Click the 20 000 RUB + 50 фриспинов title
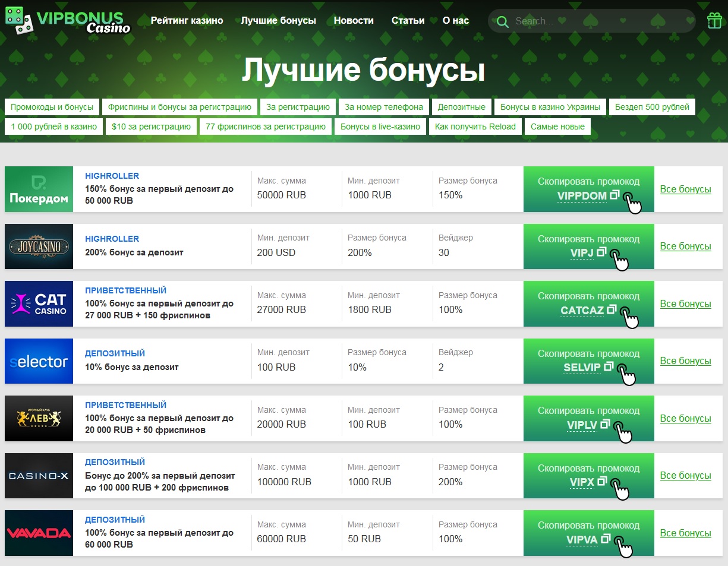The width and height of the screenshot is (728, 566). (x=159, y=424)
